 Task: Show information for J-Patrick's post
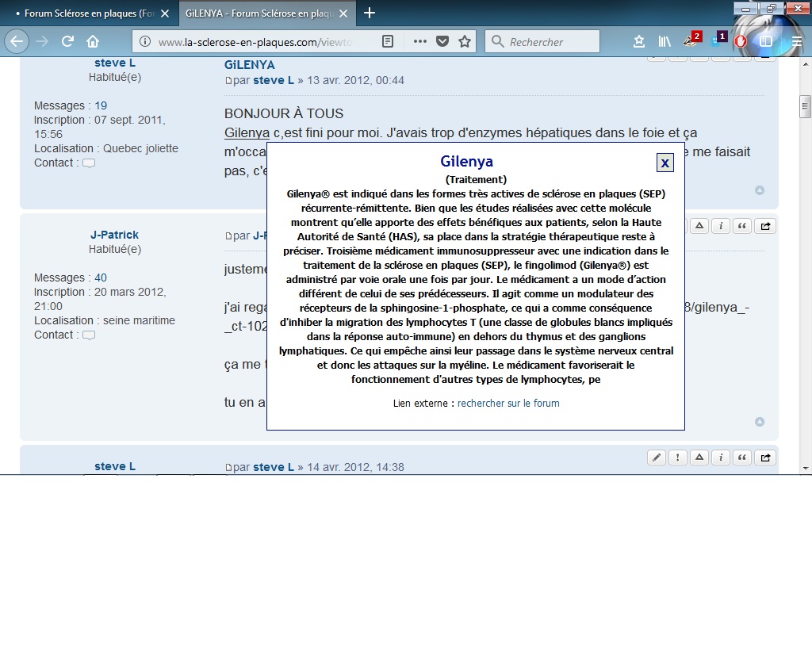click(x=720, y=226)
